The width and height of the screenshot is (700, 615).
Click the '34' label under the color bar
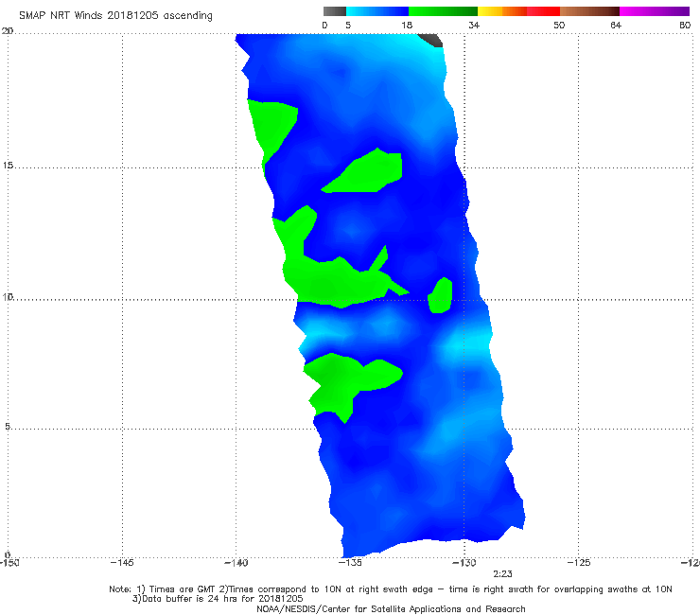tap(474, 25)
